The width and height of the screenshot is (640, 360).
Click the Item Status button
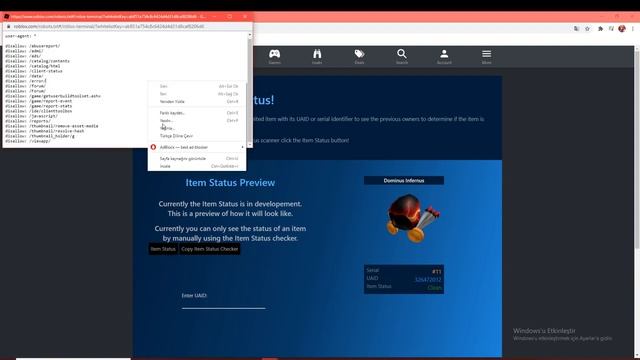(x=163, y=249)
